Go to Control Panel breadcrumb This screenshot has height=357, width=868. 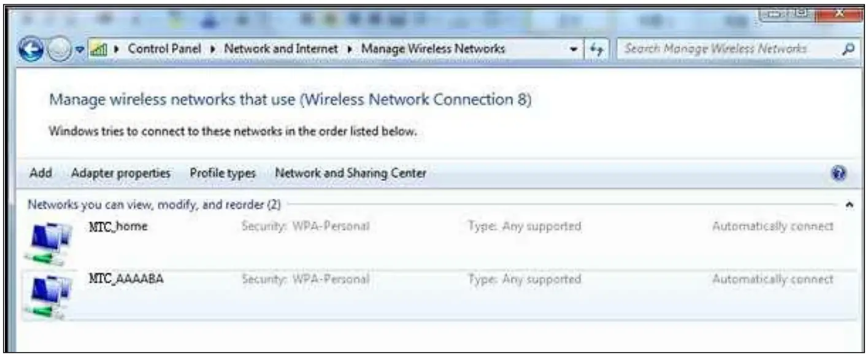coord(164,49)
